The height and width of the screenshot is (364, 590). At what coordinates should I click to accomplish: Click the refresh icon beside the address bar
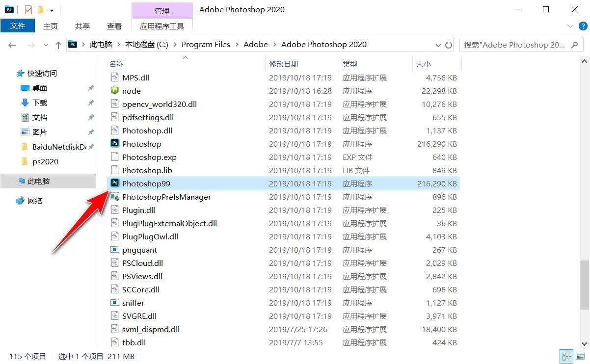pos(449,44)
